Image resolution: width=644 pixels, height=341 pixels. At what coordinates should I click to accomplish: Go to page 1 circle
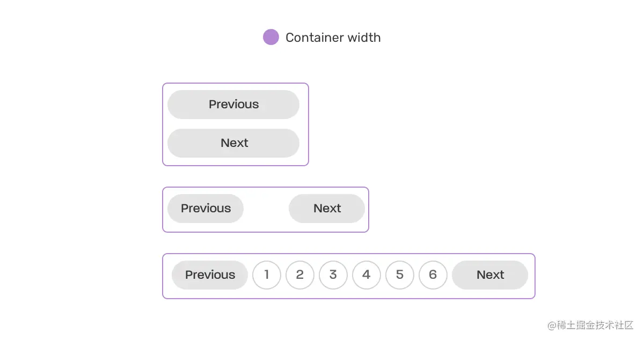267,275
